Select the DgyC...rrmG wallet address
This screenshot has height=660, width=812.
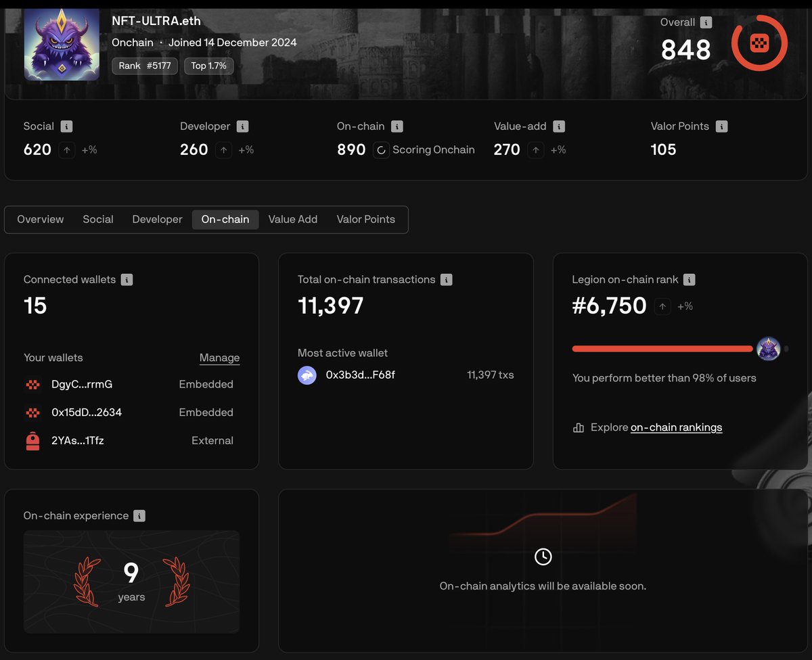(82, 385)
